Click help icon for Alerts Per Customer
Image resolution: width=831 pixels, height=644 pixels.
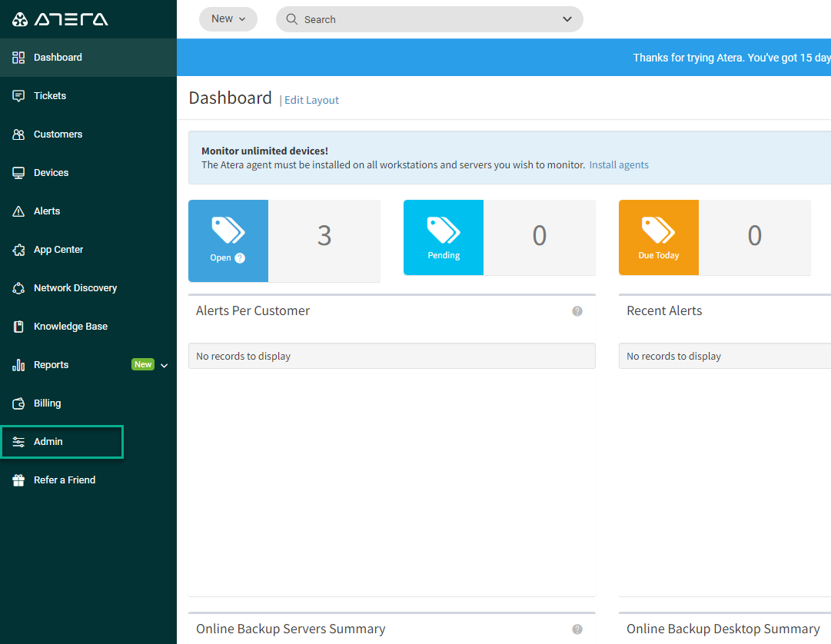tap(577, 311)
